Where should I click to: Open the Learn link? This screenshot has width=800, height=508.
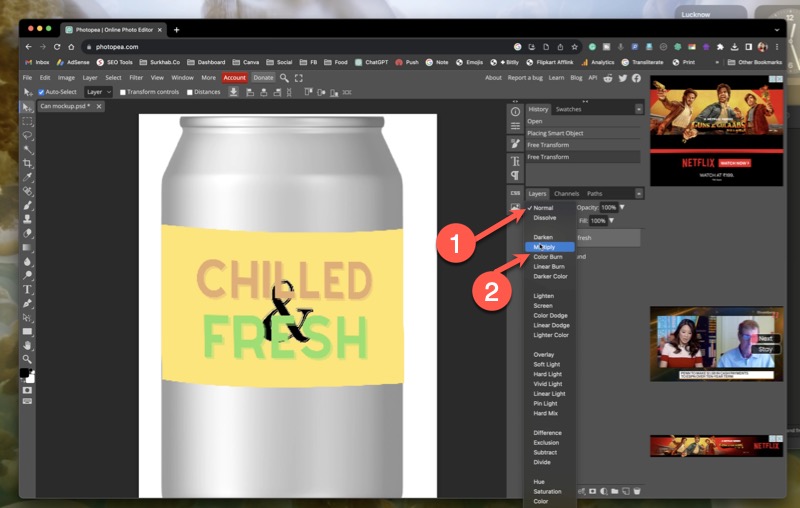pos(556,78)
